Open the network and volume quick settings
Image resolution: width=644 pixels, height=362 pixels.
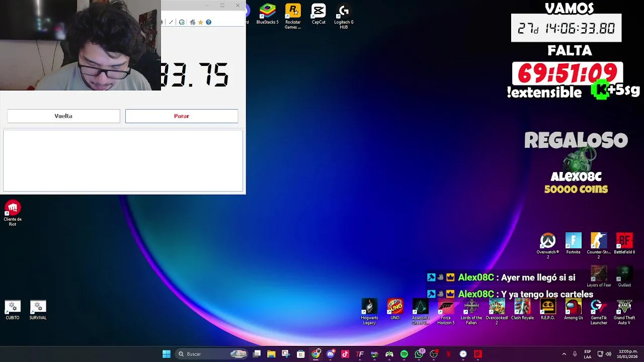pos(604,354)
